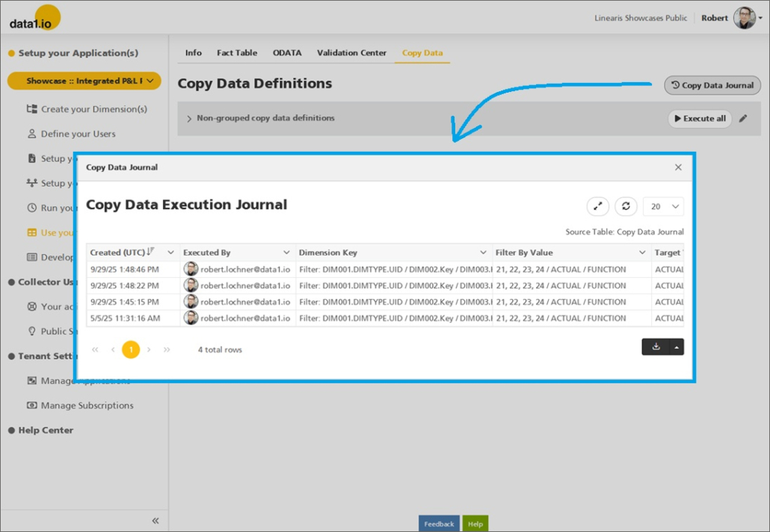
Task: Refresh the Copy Data Execution Journal
Action: tap(626, 207)
